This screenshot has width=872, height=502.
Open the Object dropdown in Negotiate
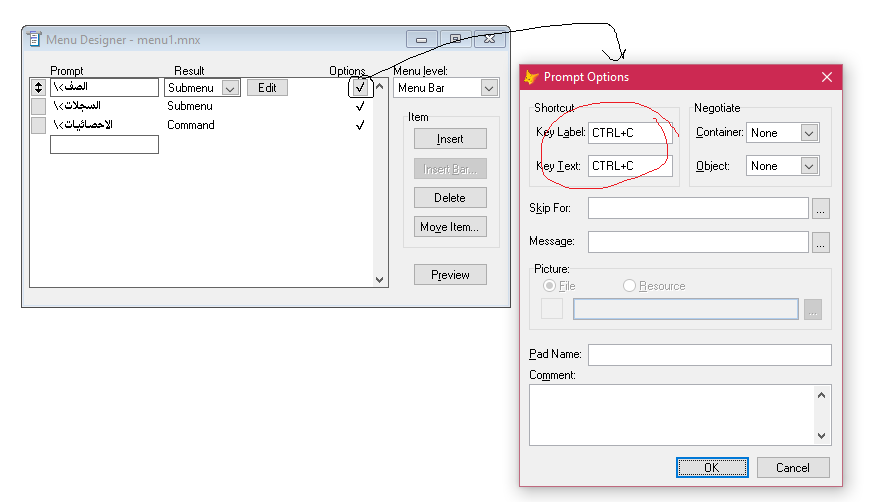click(809, 166)
